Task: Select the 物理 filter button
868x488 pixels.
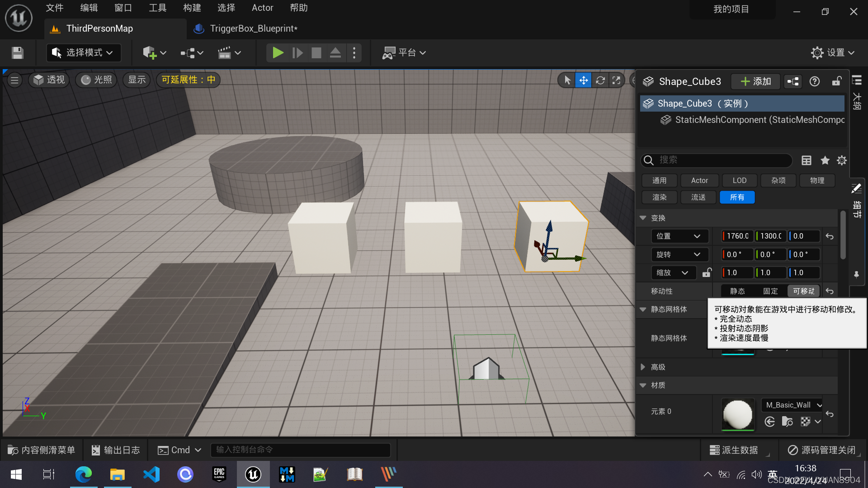Action: [816, 180]
